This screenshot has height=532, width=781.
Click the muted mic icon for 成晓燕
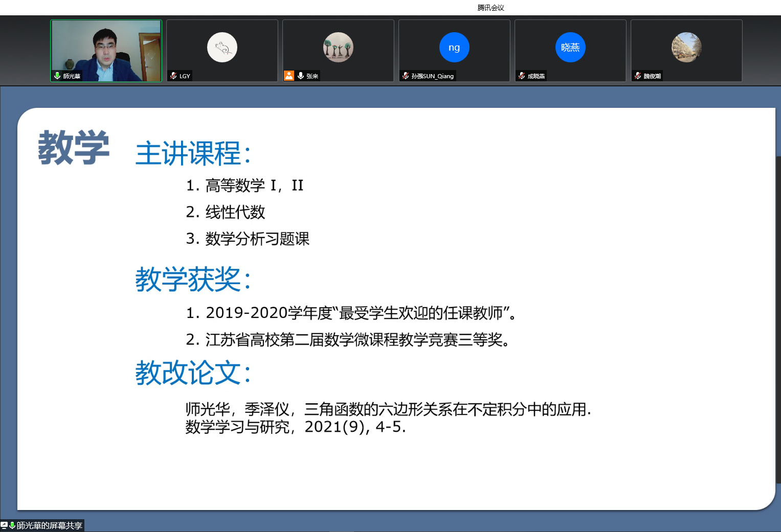coord(522,76)
